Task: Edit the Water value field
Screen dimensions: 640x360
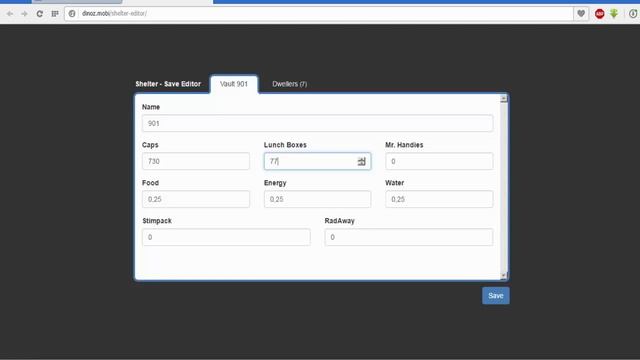Action: pos(439,199)
